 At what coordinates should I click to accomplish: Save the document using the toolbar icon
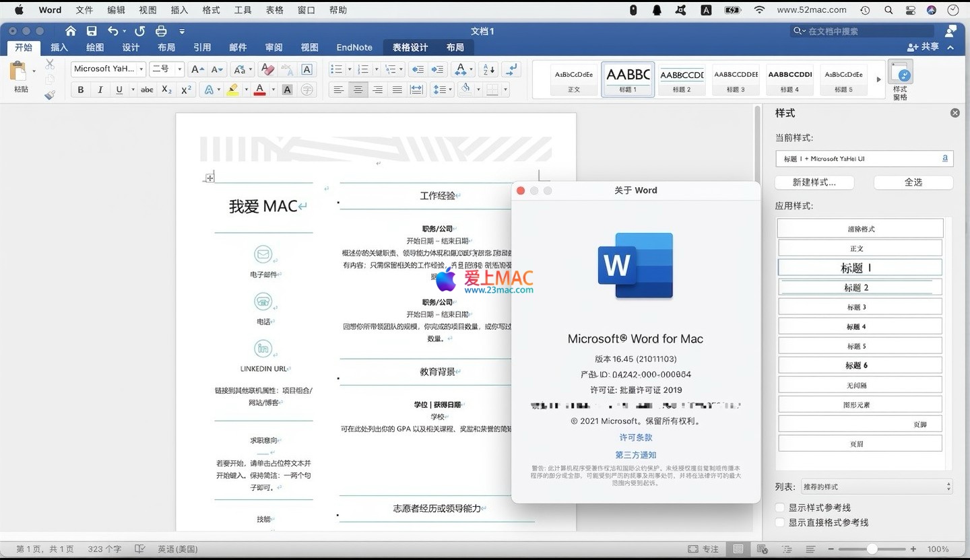(x=92, y=31)
